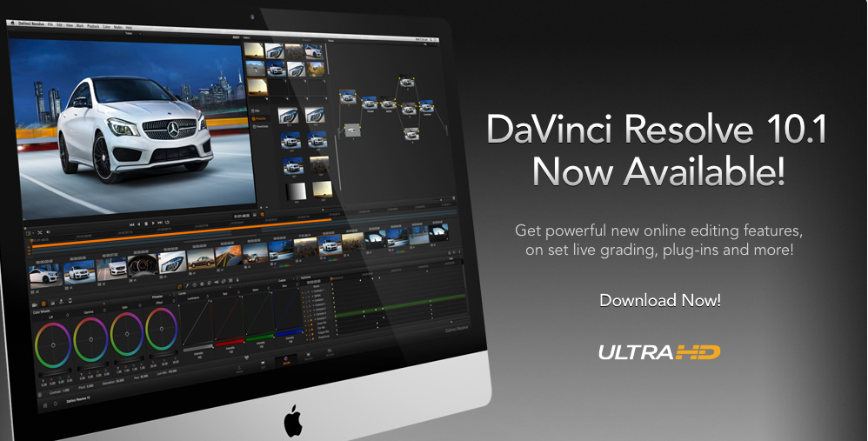Jump to the first frame with the skip-back button

coord(131,224)
